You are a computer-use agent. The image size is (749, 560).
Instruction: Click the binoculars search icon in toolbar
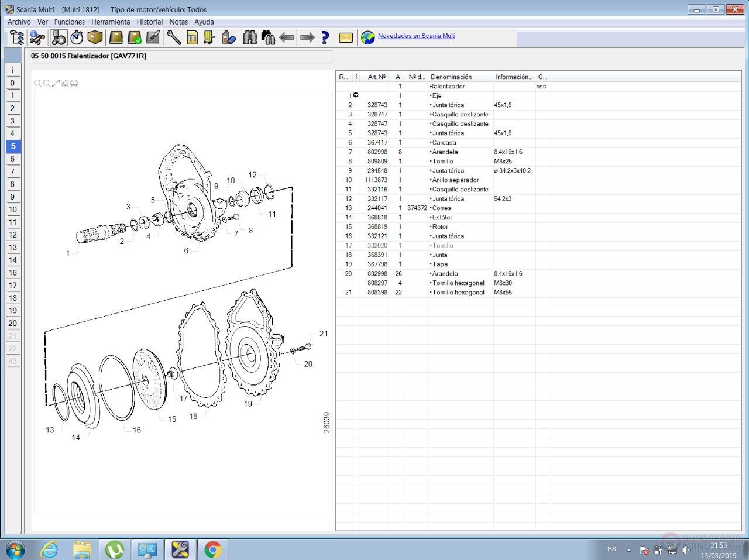(250, 38)
